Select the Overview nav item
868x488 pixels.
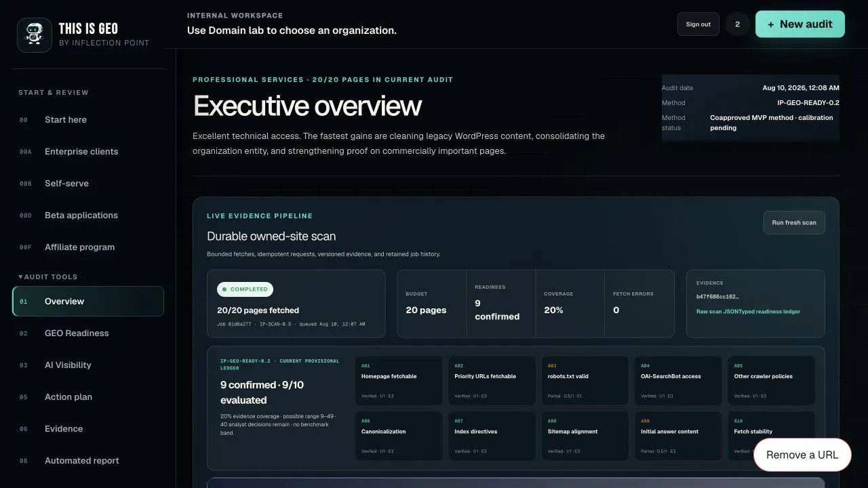pyautogui.click(x=88, y=302)
